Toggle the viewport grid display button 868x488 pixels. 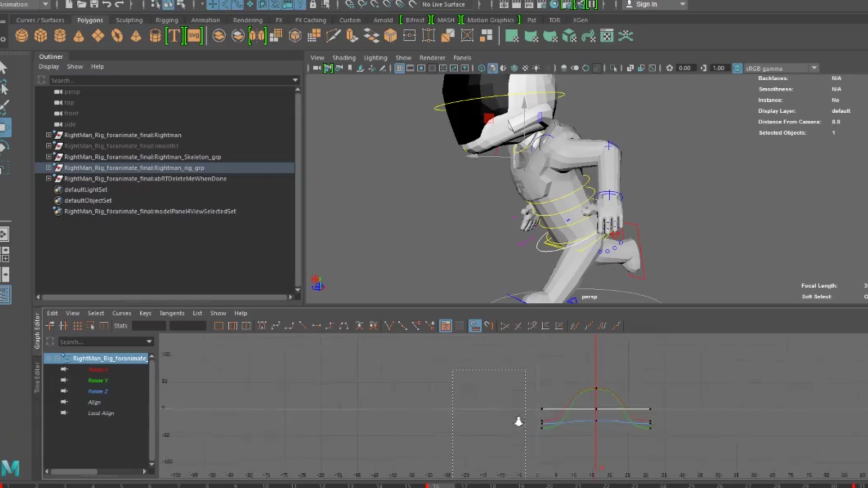click(399, 68)
